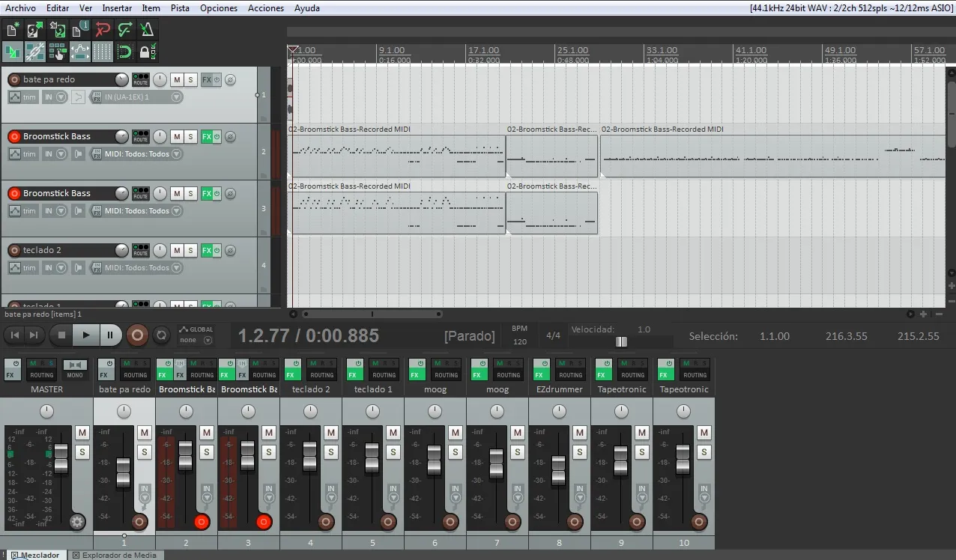The width and height of the screenshot is (956, 560).
Task: Mute mixer channel 10 Tapeotronic
Action: pos(704,433)
